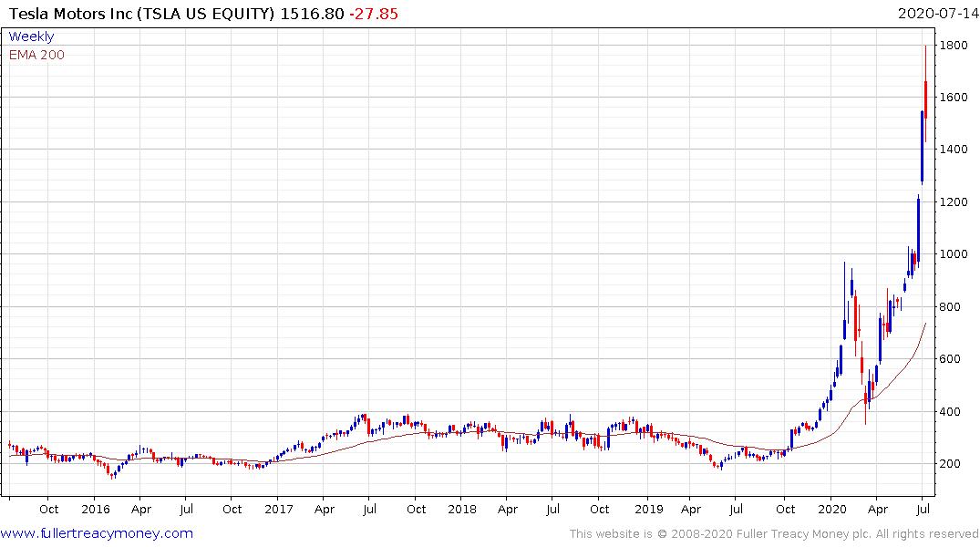Click the 200 y-axis price label
Image resolution: width=980 pixels, height=547 pixels.
[x=950, y=464]
